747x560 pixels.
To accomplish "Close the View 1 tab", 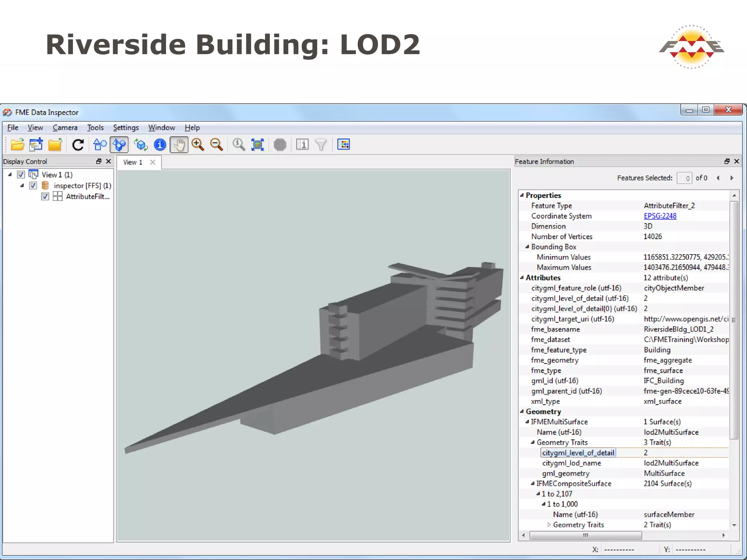I will click(153, 162).
